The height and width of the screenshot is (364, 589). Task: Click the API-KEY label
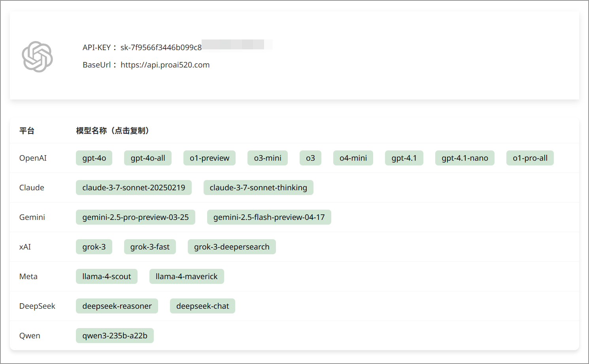click(x=97, y=47)
